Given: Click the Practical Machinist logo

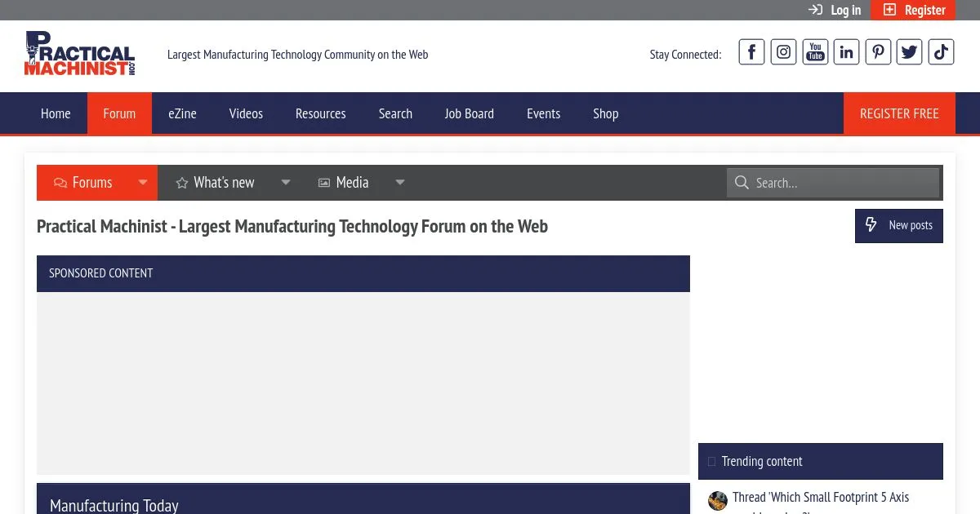Looking at the screenshot, I should [x=79, y=54].
